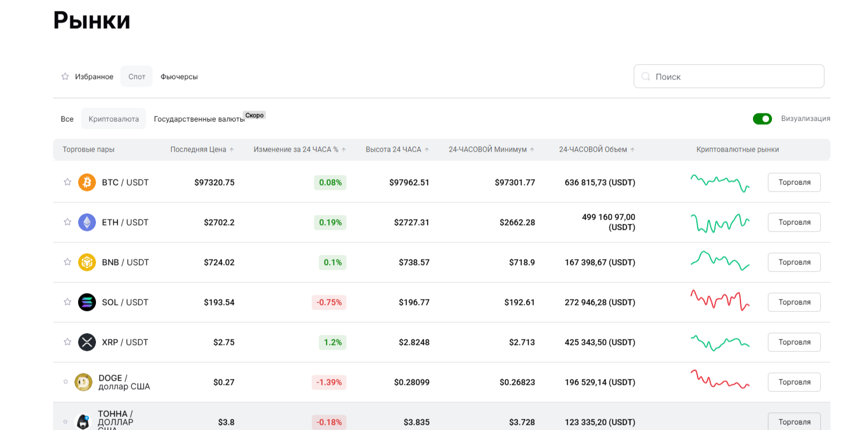Screen dimensions: 868x430
Task: Open the XRP sparkline chart
Action: pos(720,342)
